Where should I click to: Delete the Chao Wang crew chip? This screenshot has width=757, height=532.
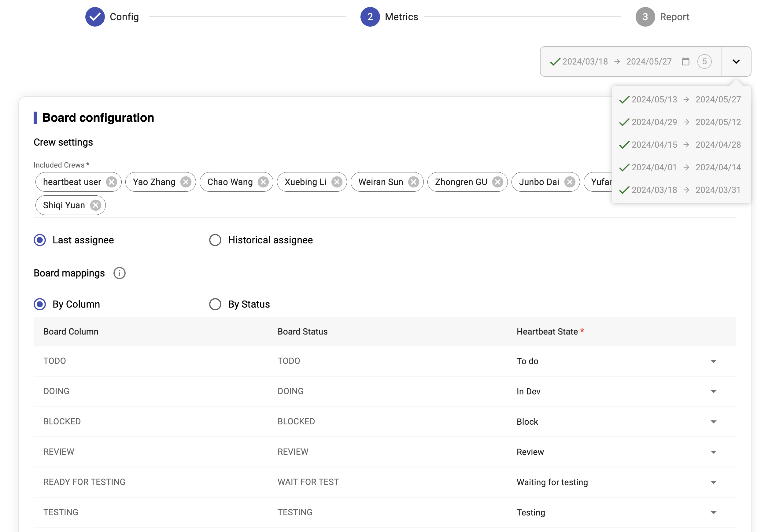click(263, 182)
